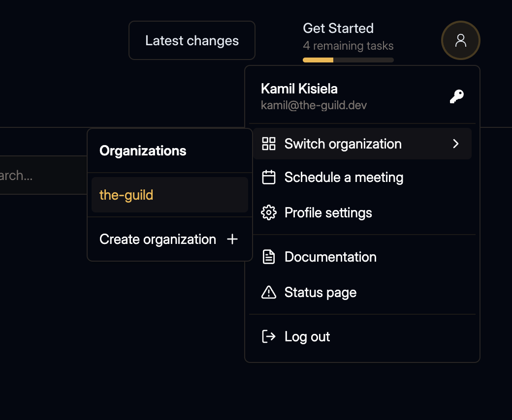Select Schedule a meeting from the menu

tap(343, 177)
